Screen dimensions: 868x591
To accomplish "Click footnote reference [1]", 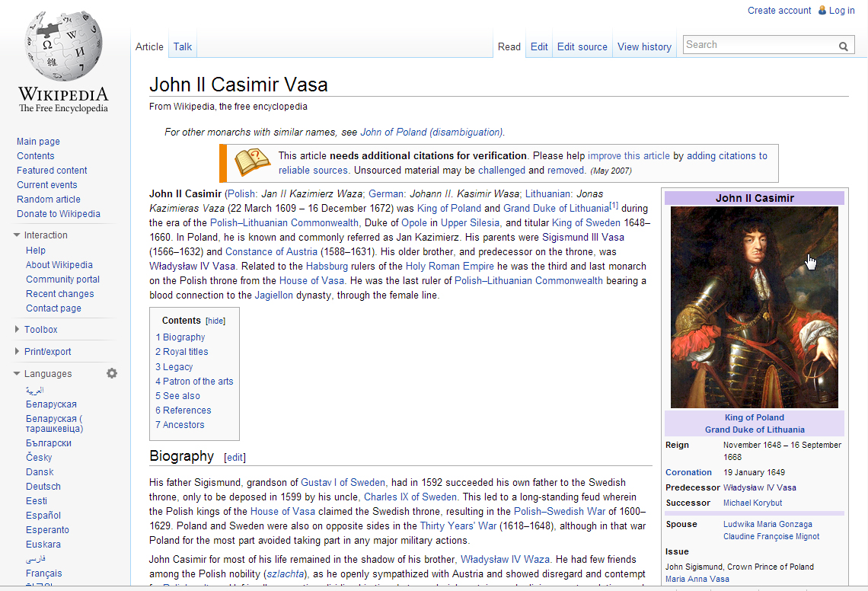I will 614,206.
